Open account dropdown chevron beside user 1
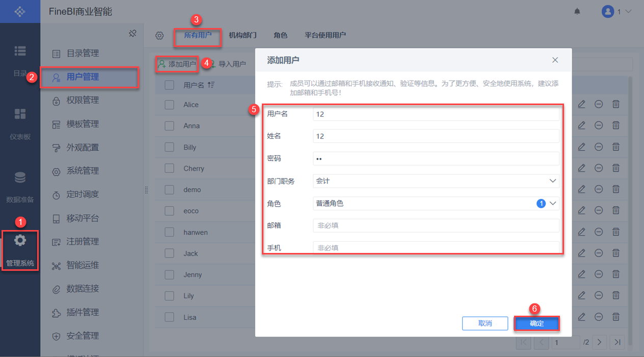644x357 pixels. click(628, 11)
